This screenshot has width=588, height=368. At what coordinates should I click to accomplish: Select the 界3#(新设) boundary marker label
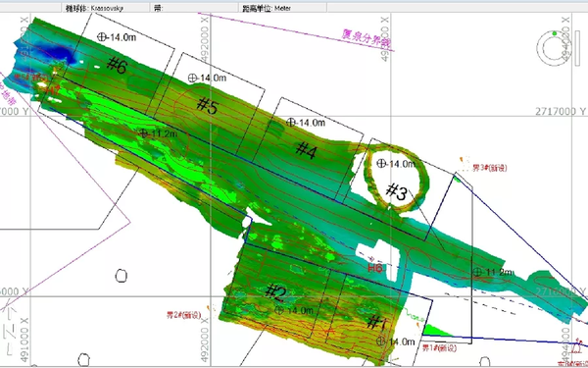pos(489,168)
